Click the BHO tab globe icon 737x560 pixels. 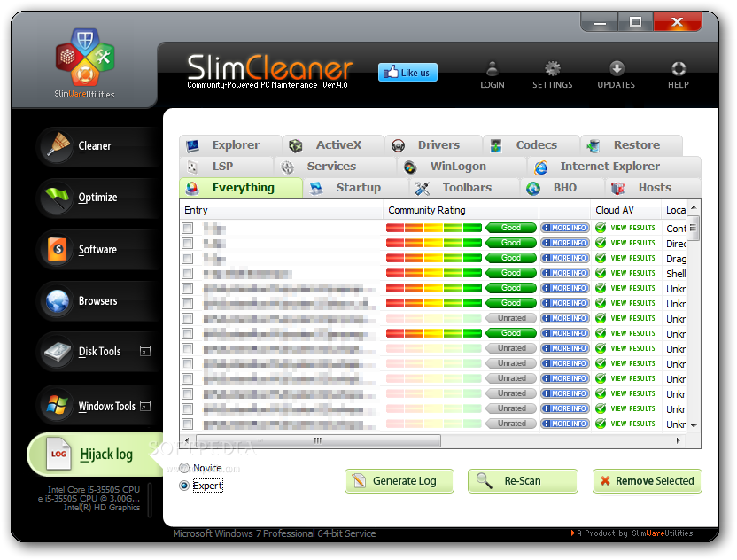coord(533,189)
